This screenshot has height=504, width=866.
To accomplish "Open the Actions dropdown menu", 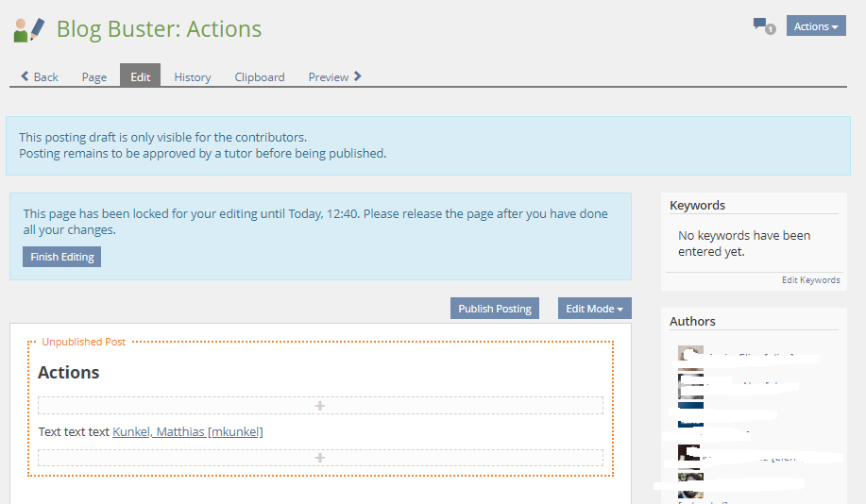I will click(x=816, y=25).
